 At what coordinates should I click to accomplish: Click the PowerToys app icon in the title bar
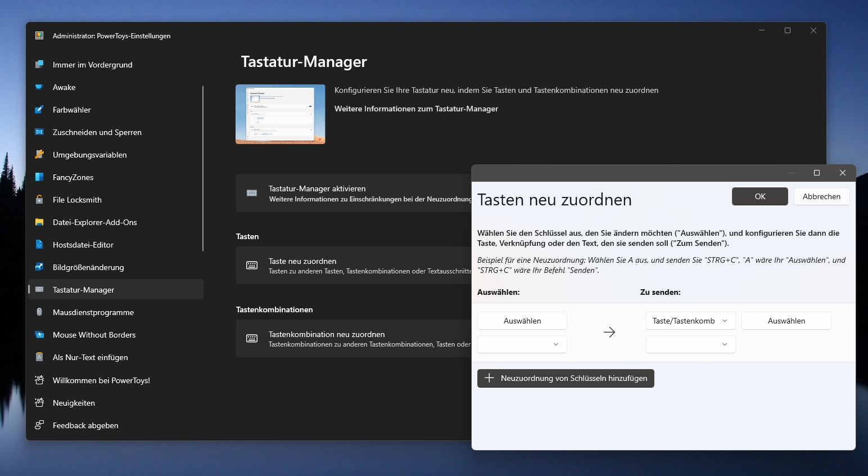tap(39, 35)
